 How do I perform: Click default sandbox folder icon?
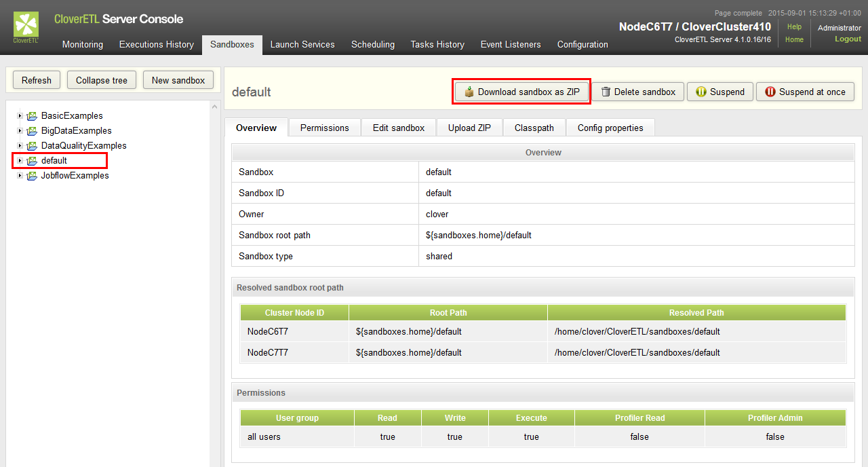tap(32, 161)
